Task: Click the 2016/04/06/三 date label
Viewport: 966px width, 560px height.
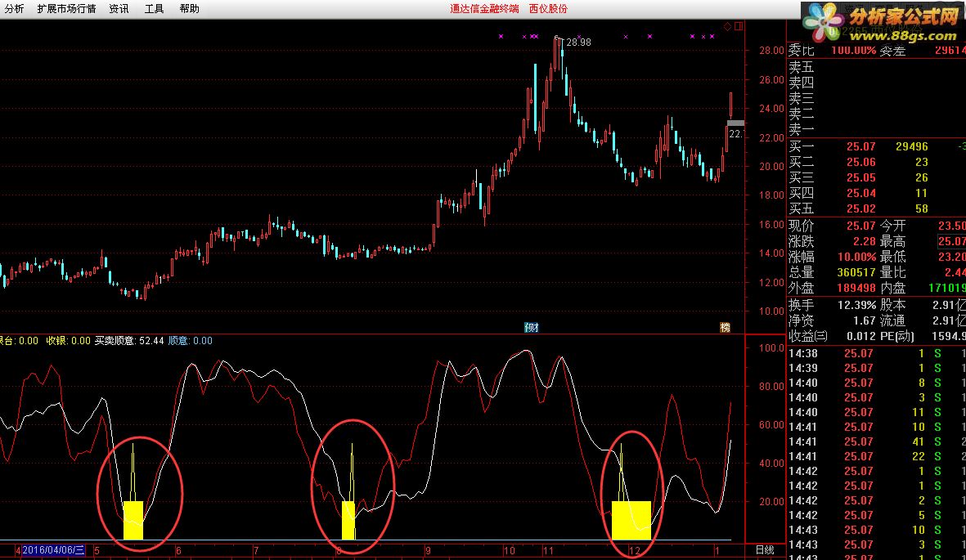Action: [53, 549]
